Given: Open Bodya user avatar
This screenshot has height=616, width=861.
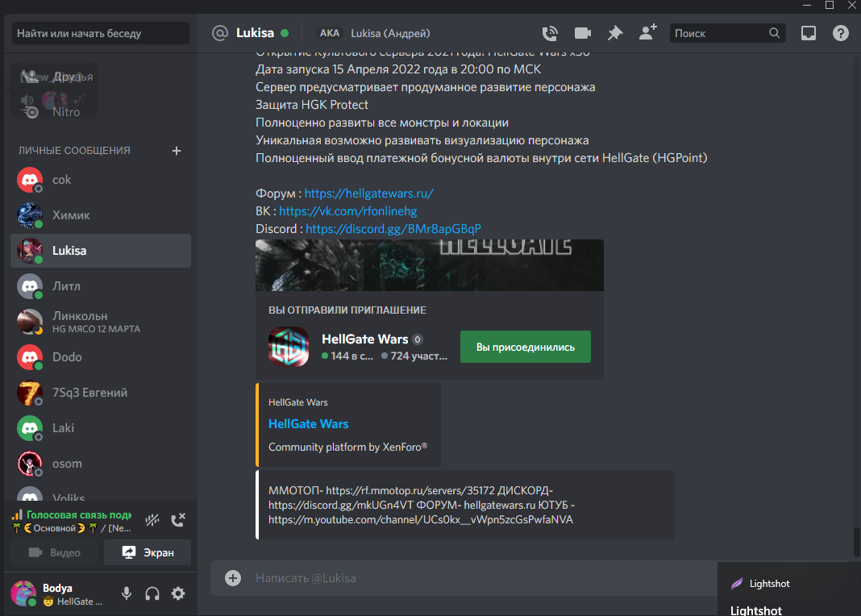Looking at the screenshot, I should pyautogui.click(x=23, y=593).
